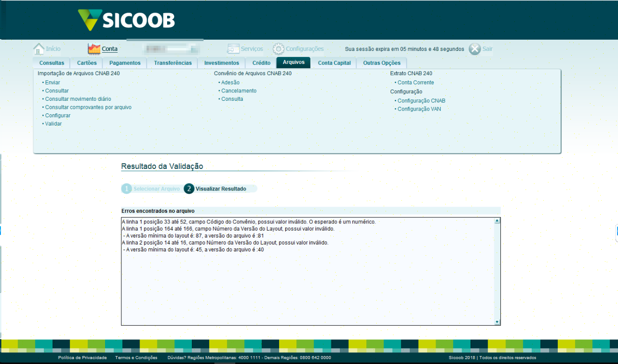Open Configuração VAN link
The width and height of the screenshot is (618, 364).
click(419, 109)
